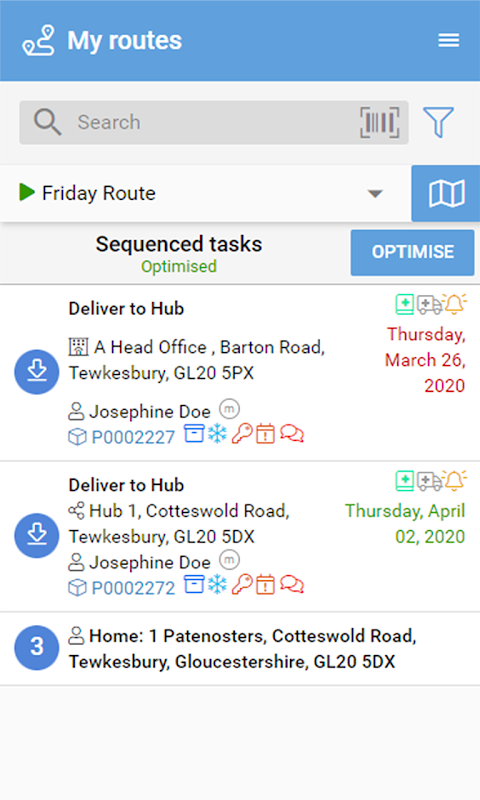Click the snowflake icon on parcel P0002227
Screen dimensions: 480x800
tap(217, 434)
